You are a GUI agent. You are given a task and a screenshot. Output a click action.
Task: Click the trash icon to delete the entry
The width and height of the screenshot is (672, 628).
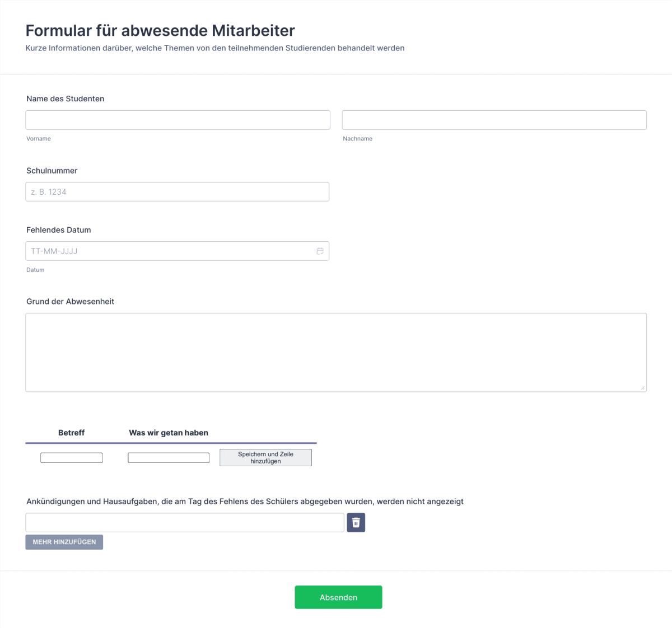356,522
